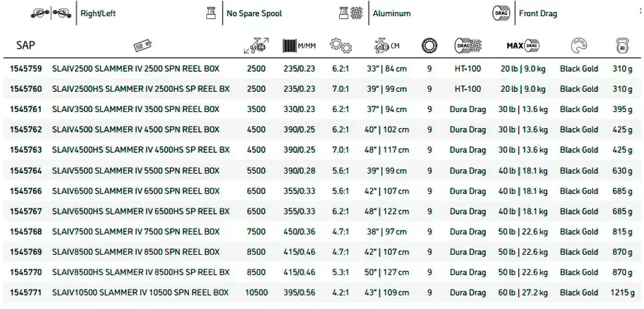
Task: Select SAP number 1545766
Action: (26, 191)
